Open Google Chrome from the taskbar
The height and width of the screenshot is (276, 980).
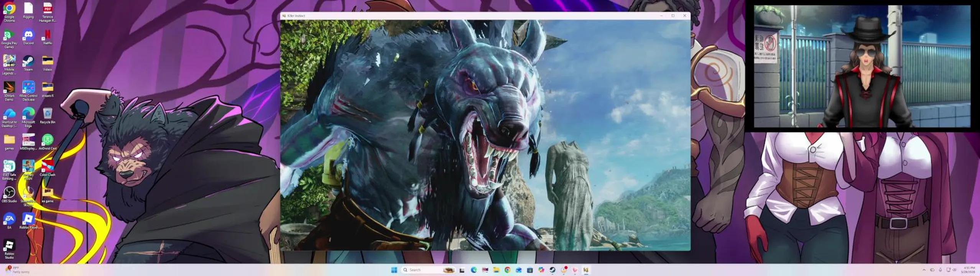click(x=507, y=270)
